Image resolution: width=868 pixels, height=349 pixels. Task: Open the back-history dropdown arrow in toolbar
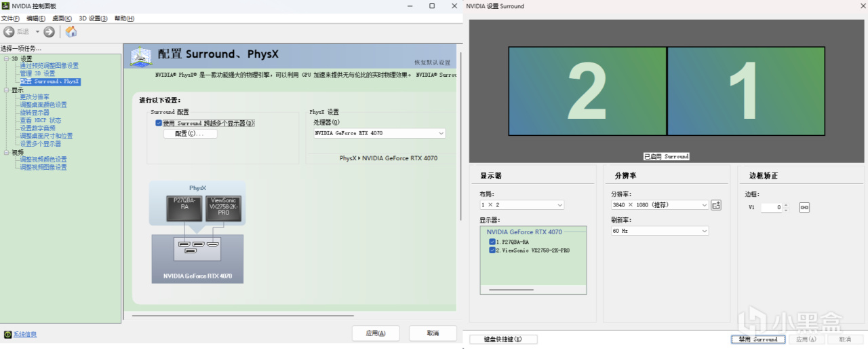click(x=37, y=32)
